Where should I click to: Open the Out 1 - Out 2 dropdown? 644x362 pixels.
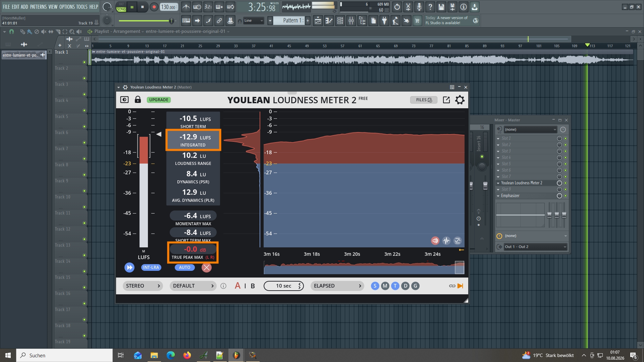[x=535, y=247]
